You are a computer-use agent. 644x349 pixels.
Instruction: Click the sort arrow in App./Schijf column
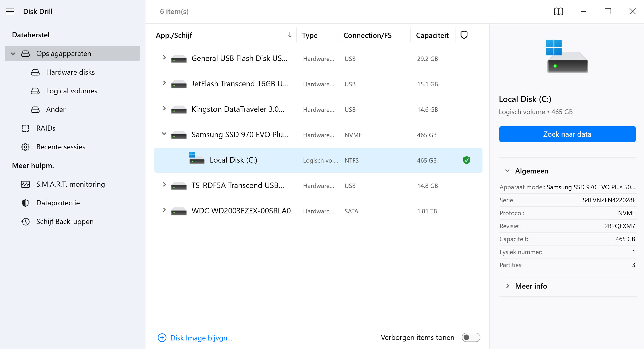click(x=290, y=35)
